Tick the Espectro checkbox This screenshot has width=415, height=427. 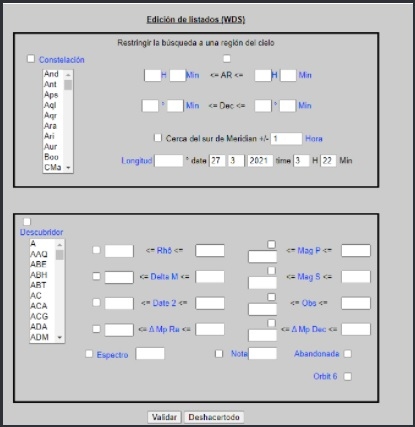(89, 354)
